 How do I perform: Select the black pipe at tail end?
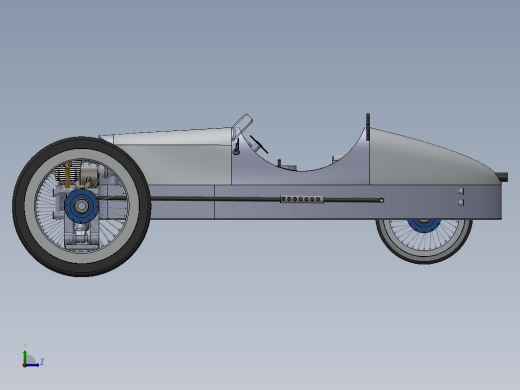[502, 177]
